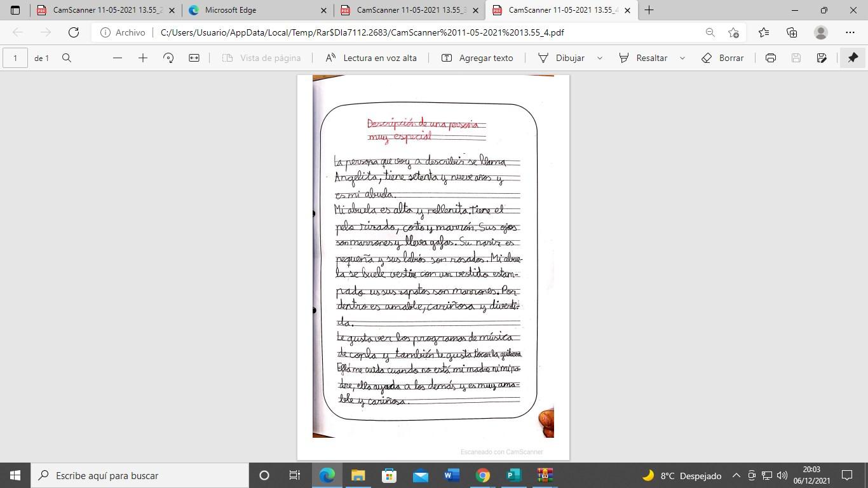Open the zoom magnifier in address bar
Image resolution: width=868 pixels, height=488 pixels.
[710, 32]
